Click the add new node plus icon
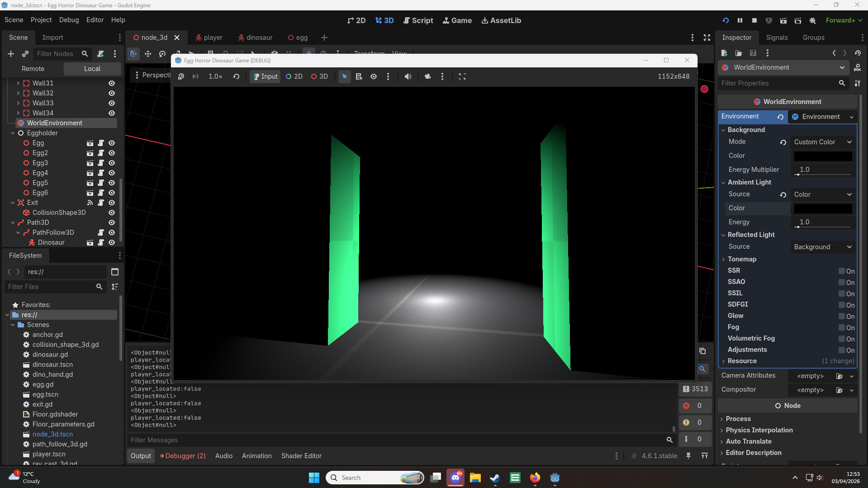868x488 pixels. coord(11,54)
